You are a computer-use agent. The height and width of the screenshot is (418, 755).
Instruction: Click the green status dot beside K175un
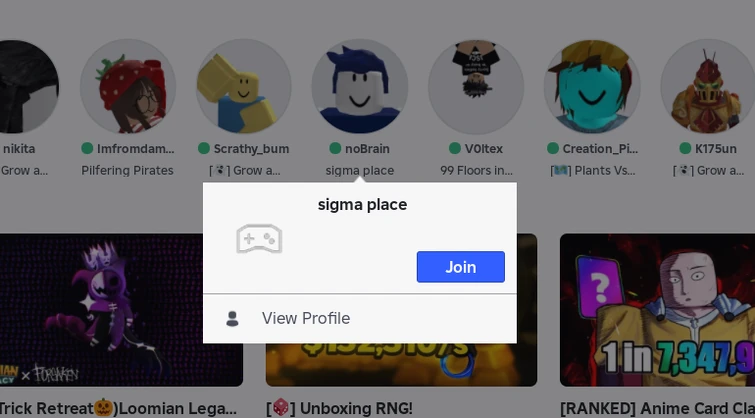[x=685, y=148]
